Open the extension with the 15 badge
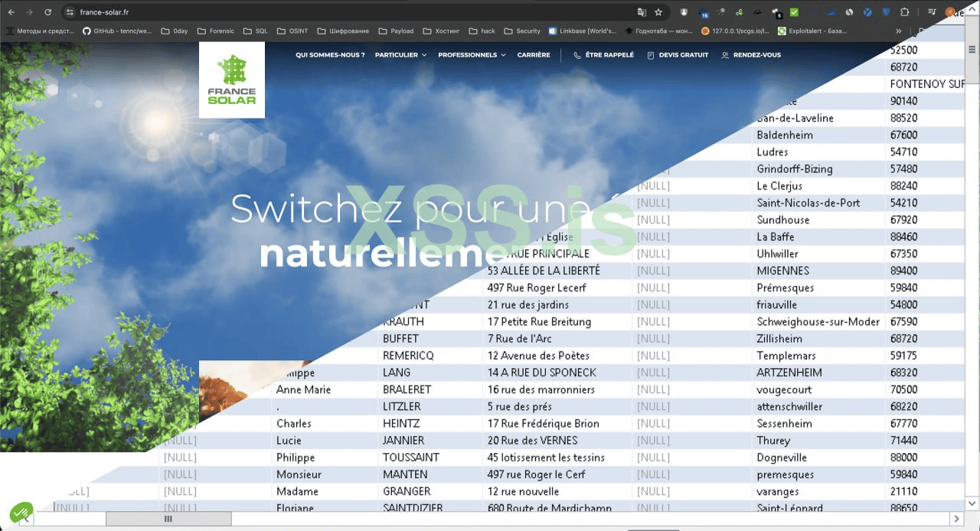 [x=702, y=13]
